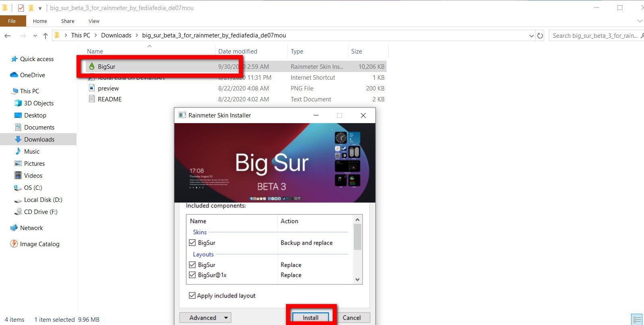Open Documents folder icon in sidebar

click(18, 127)
